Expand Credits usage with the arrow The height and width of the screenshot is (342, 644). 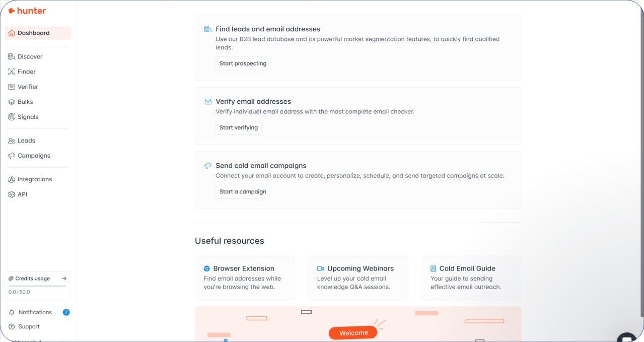[64, 279]
